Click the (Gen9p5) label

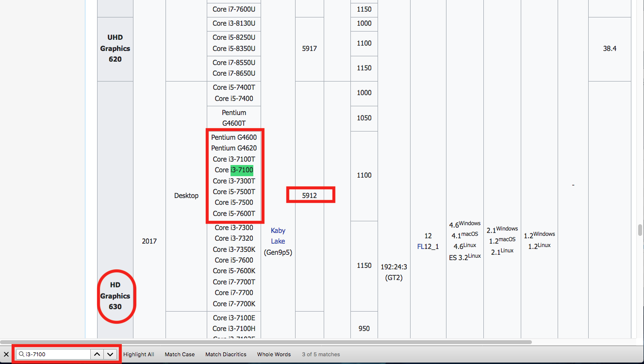[278, 252]
